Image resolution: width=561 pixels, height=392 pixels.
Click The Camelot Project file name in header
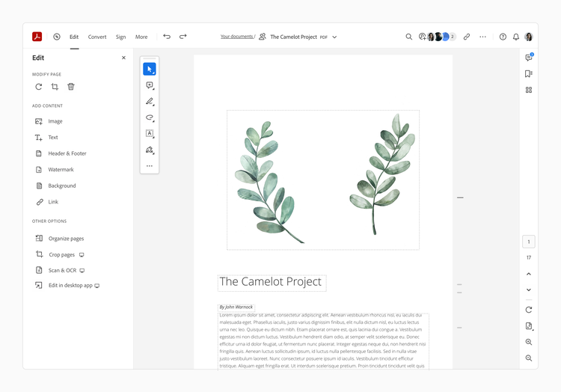pos(293,37)
